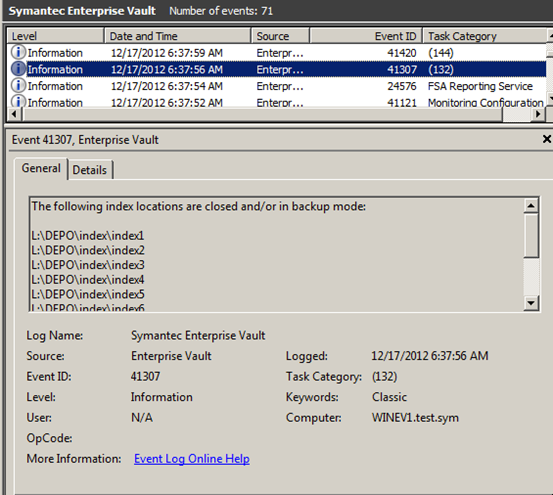Click info icon of event 24576 row
The height and width of the screenshot is (495, 553).
(x=18, y=85)
